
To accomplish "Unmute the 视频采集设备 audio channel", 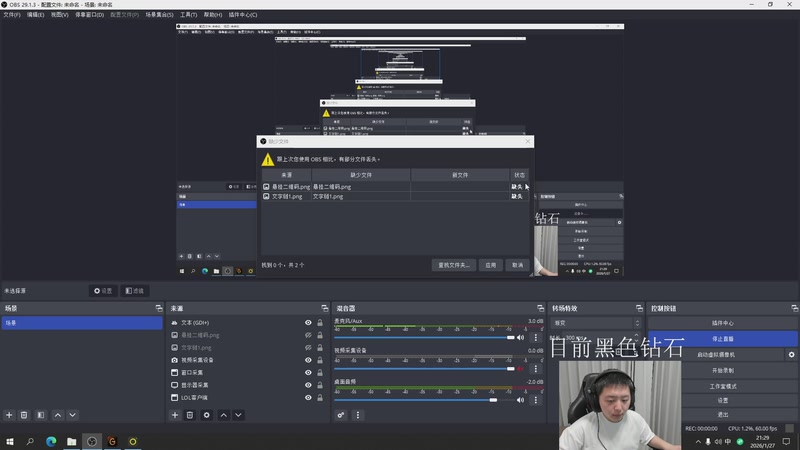I will point(520,368).
